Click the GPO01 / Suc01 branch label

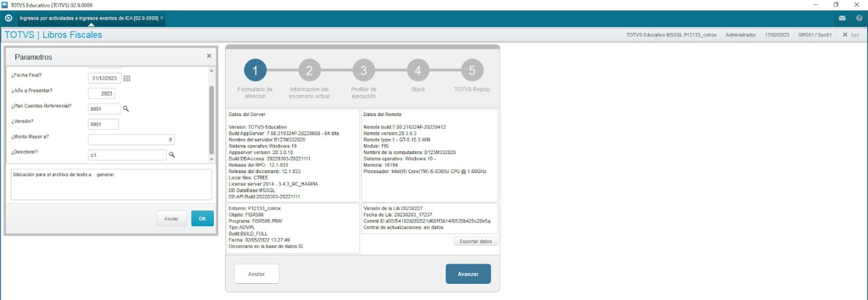click(815, 35)
